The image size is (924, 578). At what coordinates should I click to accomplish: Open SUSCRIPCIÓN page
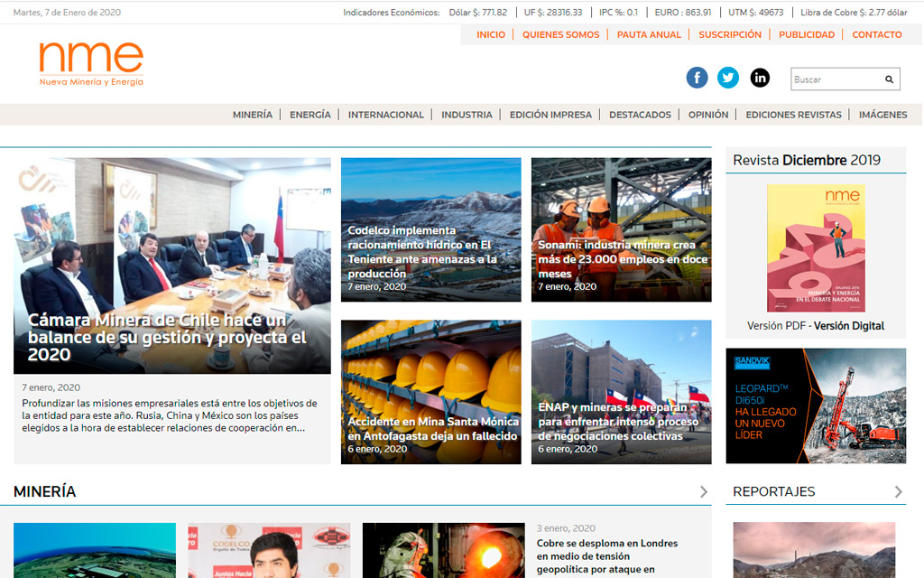(x=730, y=35)
